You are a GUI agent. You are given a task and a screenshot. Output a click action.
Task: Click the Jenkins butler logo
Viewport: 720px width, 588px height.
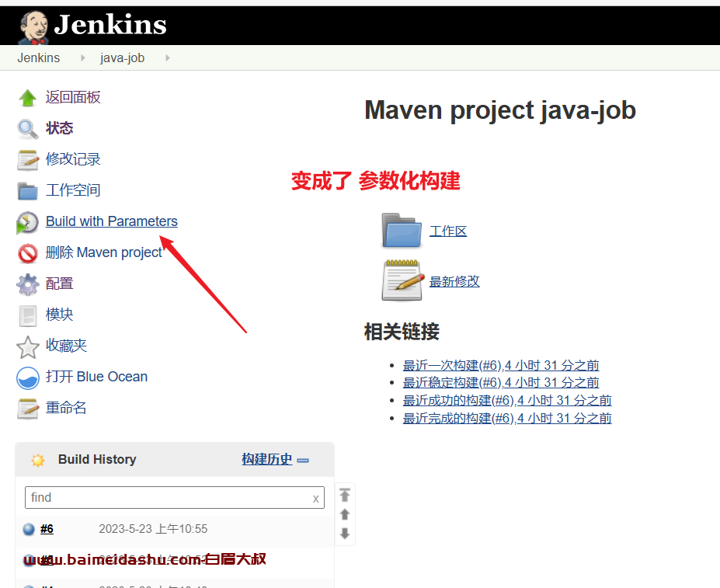click(x=34, y=26)
